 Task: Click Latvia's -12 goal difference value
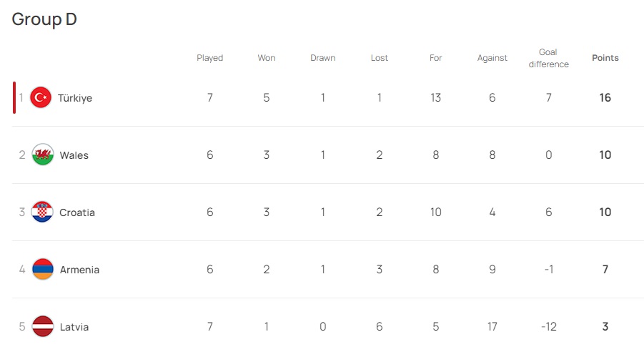coord(549,327)
